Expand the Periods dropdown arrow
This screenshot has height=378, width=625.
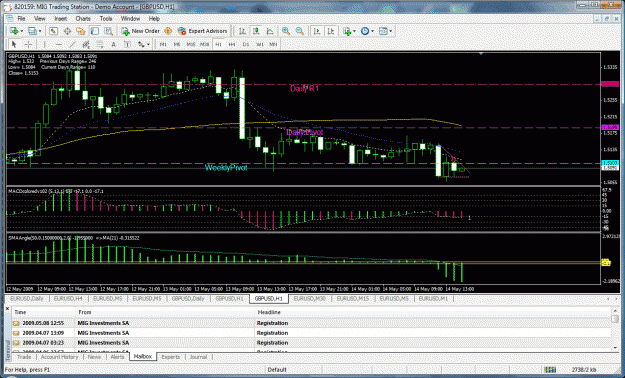pyautogui.click(x=372, y=31)
